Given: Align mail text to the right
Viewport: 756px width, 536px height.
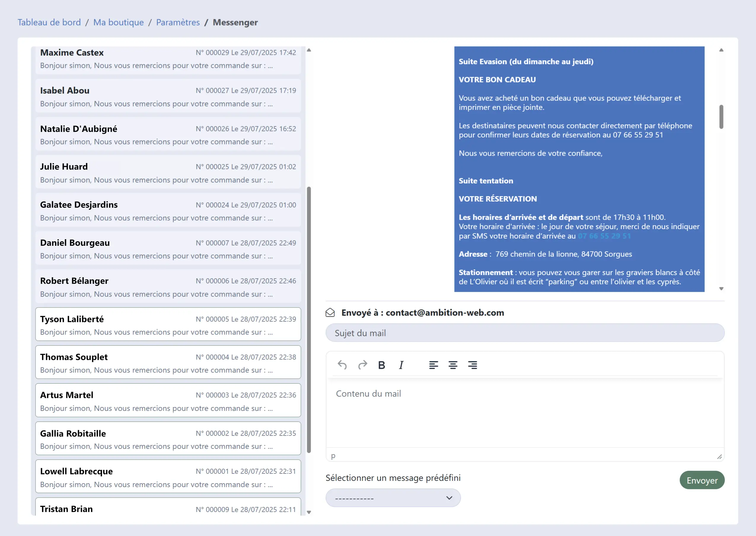Looking at the screenshot, I should pos(472,365).
